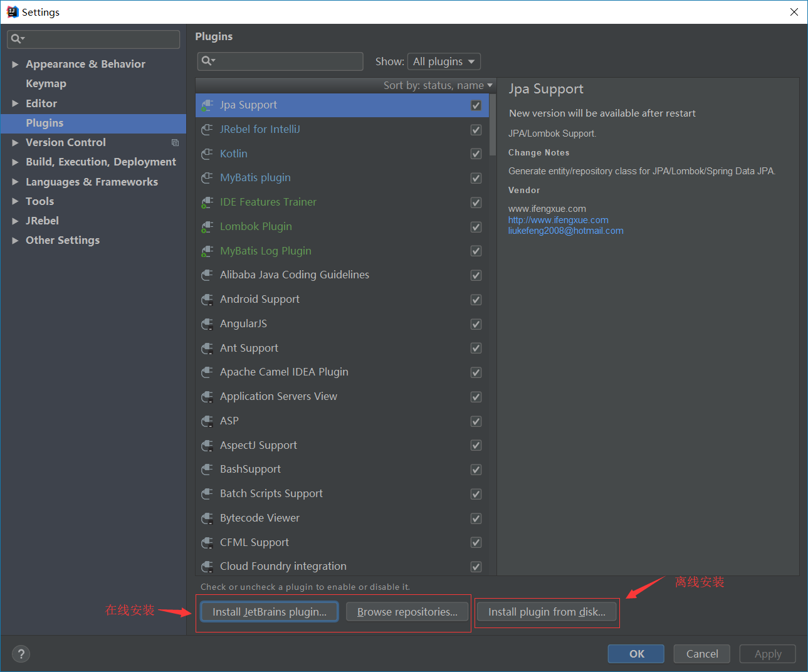808x672 pixels.
Task: Uncheck the MyBatis plugin checkbox
Action: (x=476, y=178)
